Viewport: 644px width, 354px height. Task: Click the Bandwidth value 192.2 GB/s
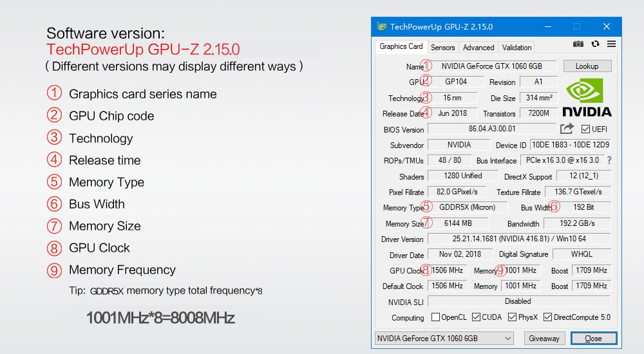tap(577, 223)
